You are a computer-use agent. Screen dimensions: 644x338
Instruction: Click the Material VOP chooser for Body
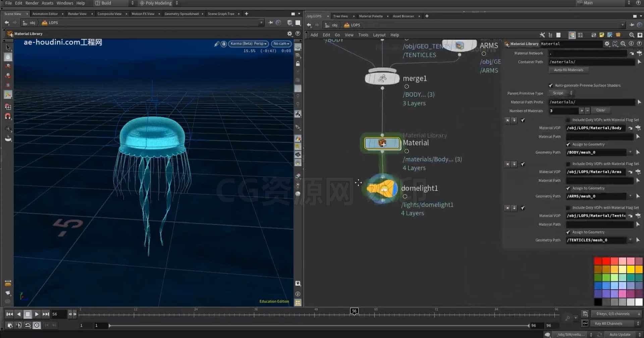pos(638,128)
